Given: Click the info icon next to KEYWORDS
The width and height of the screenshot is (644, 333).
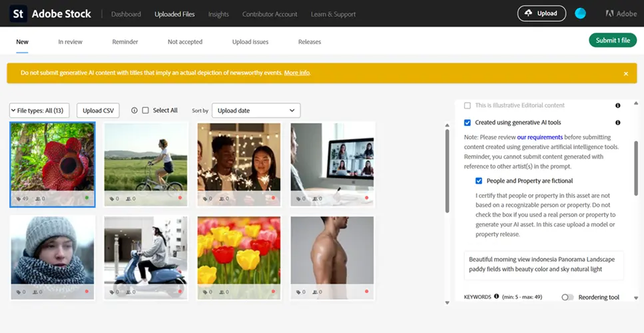Looking at the screenshot, I should pos(496,296).
